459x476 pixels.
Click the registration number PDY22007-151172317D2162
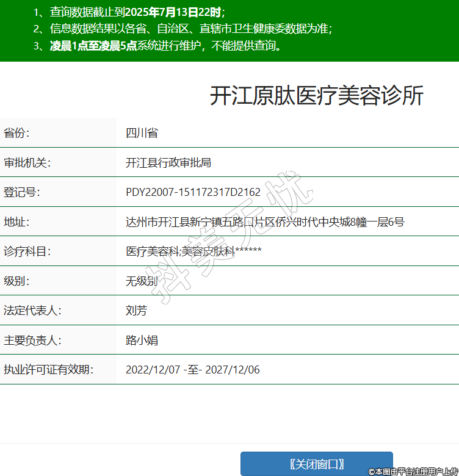(193, 192)
